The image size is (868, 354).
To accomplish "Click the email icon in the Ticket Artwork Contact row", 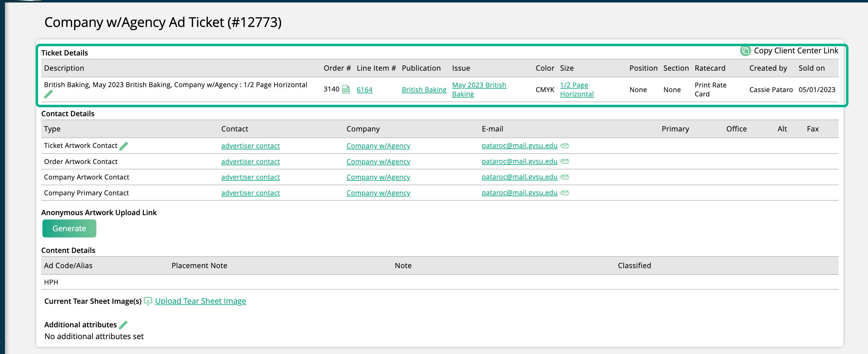I will point(565,146).
